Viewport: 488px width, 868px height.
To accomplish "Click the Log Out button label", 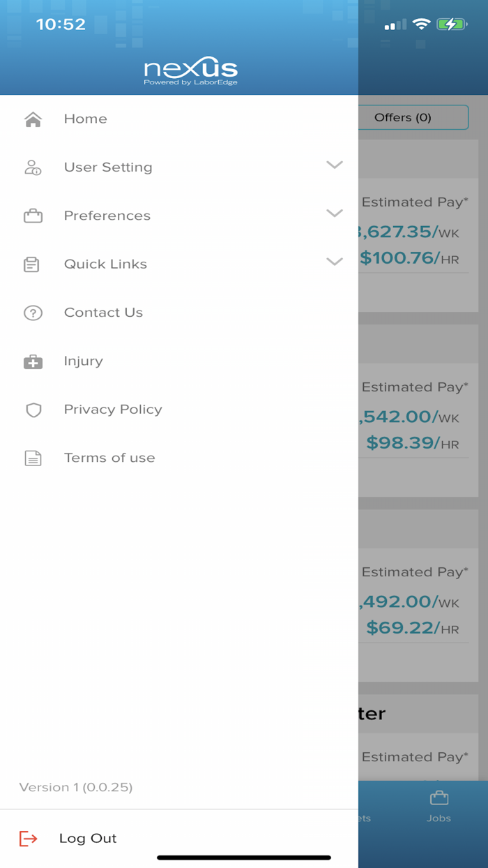I will (x=88, y=838).
